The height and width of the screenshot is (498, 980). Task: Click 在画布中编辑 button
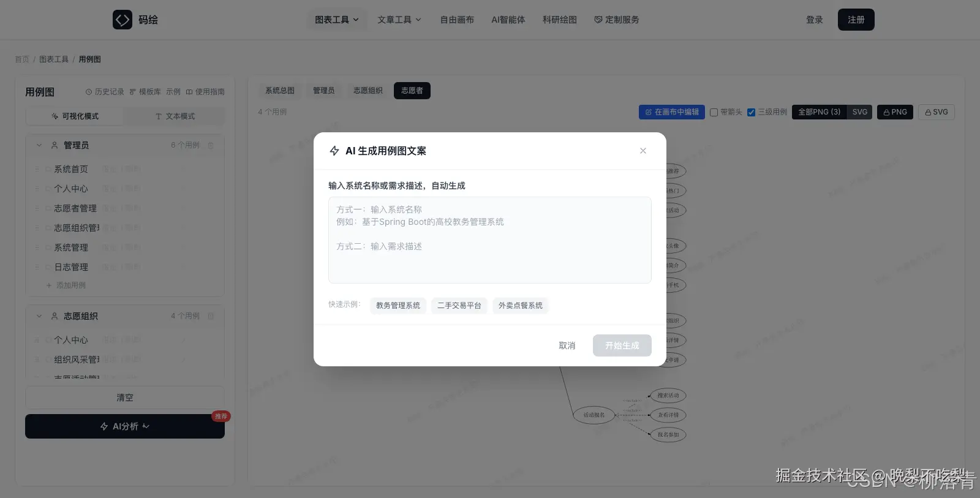(x=672, y=112)
